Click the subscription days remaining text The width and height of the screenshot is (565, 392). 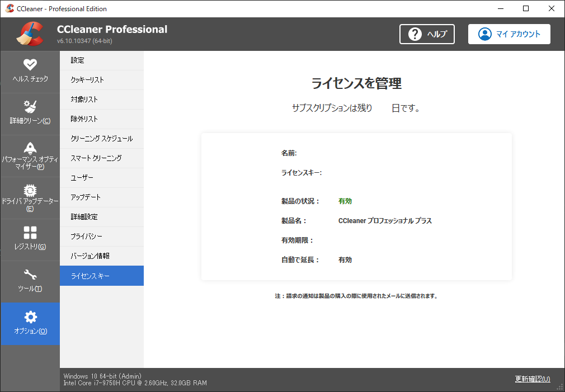(x=356, y=108)
